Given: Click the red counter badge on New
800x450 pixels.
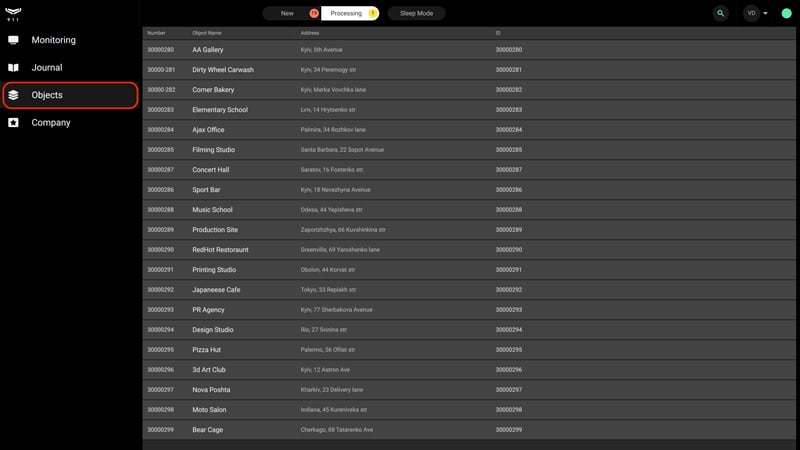Looking at the screenshot, I should pyautogui.click(x=314, y=13).
